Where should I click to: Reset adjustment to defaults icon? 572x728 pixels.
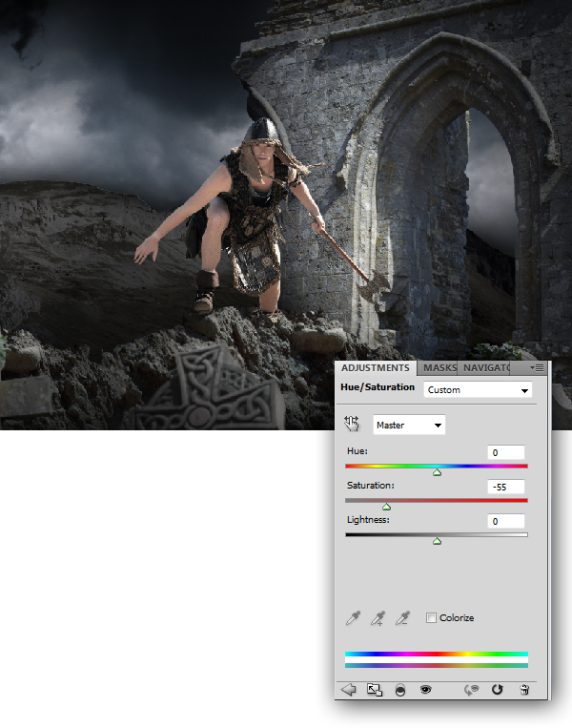tap(497, 690)
